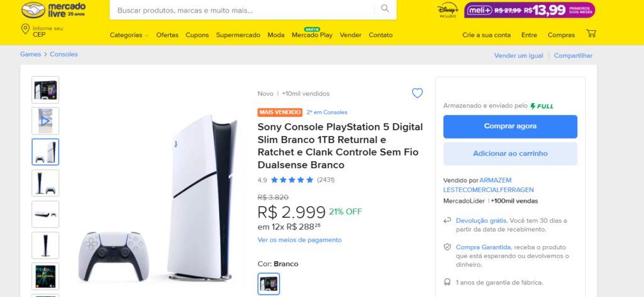
Task: Click Adicionar ao carrinho button
Action: coord(510,154)
